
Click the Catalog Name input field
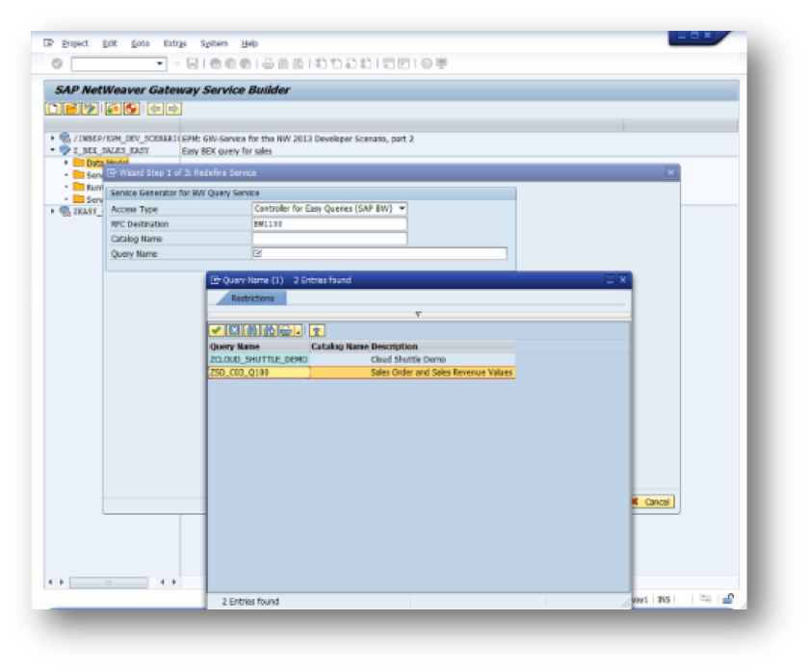coord(329,238)
